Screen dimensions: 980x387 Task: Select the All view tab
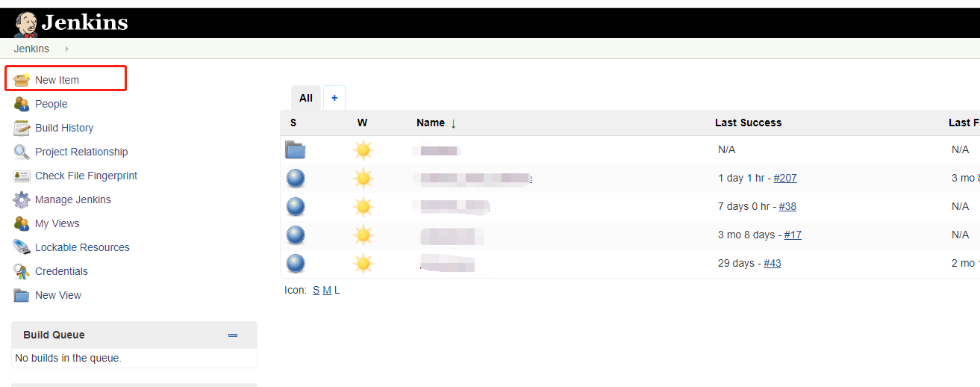pyautogui.click(x=306, y=98)
